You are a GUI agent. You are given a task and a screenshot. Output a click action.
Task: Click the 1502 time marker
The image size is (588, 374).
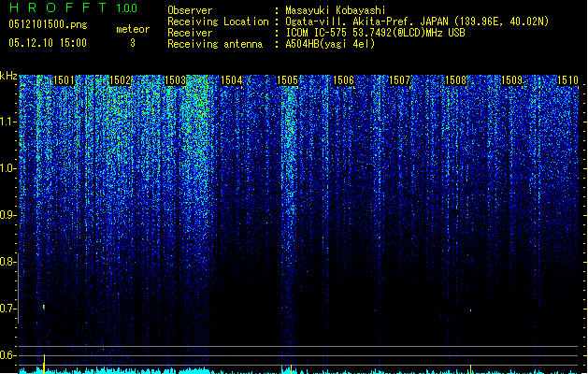click(x=120, y=80)
